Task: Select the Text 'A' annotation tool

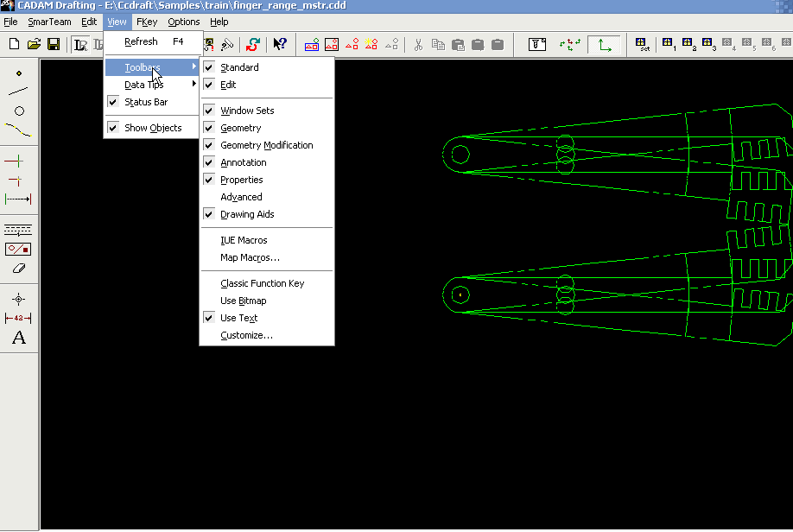Action: coord(19,338)
